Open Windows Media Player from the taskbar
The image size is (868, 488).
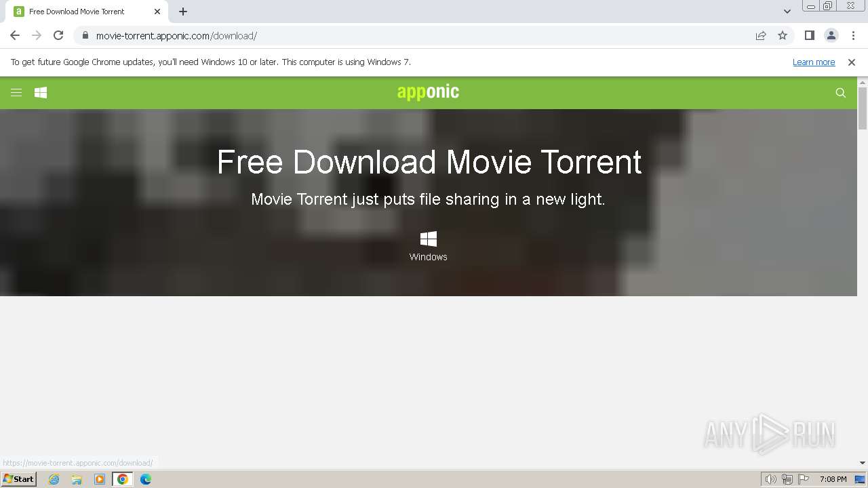point(100,479)
